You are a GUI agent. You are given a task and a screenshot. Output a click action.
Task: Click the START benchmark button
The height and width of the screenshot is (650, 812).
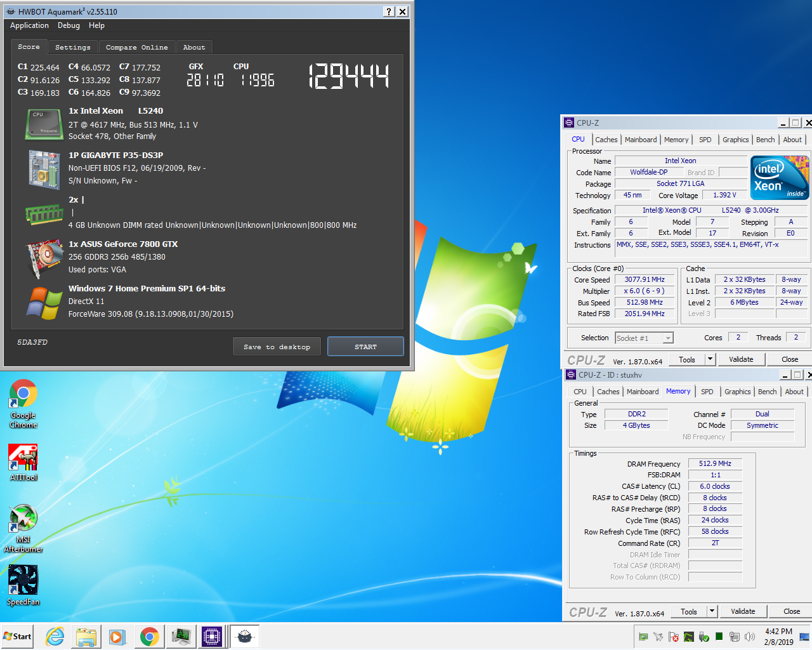point(365,347)
